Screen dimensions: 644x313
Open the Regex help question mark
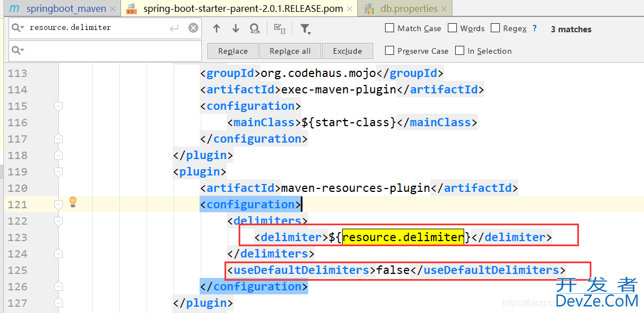click(x=534, y=28)
